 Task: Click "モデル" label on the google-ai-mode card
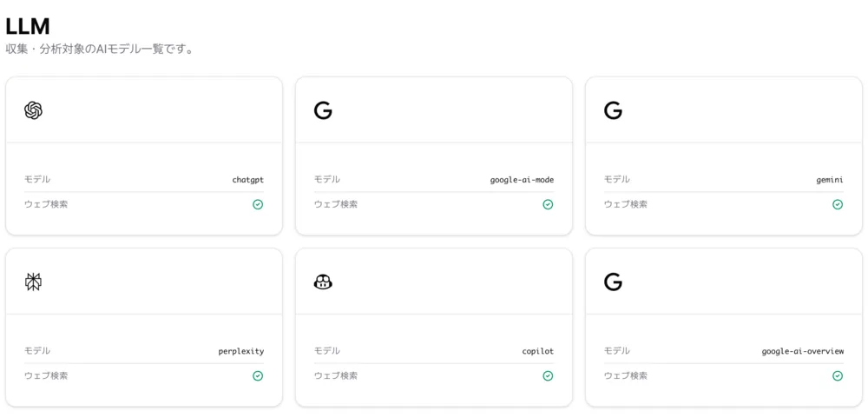327,179
